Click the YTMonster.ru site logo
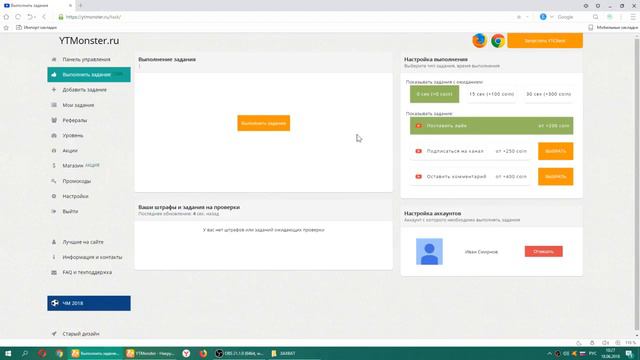The width and height of the screenshot is (640, 360). click(x=89, y=40)
